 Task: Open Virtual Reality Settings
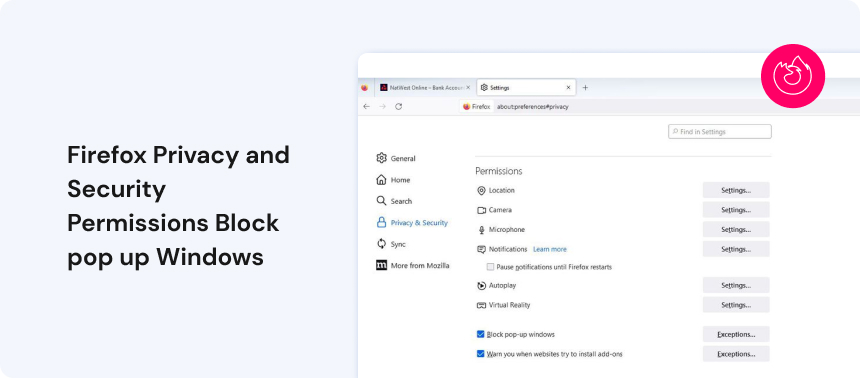(736, 305)
